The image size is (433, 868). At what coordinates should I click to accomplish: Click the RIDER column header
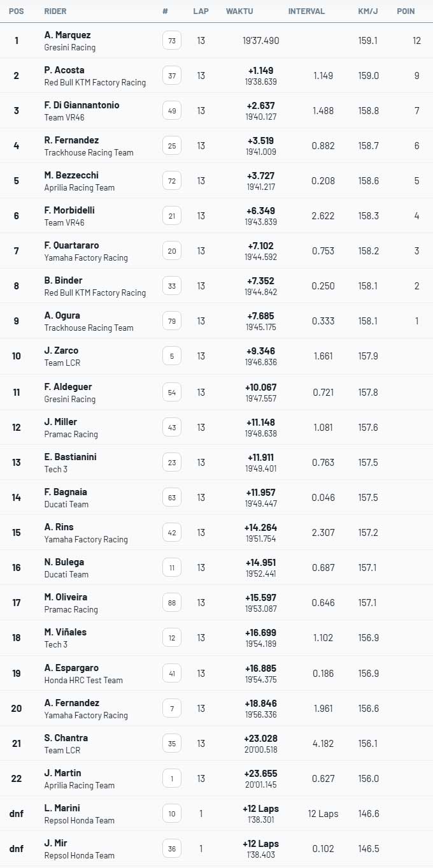(x=55, y=11)
